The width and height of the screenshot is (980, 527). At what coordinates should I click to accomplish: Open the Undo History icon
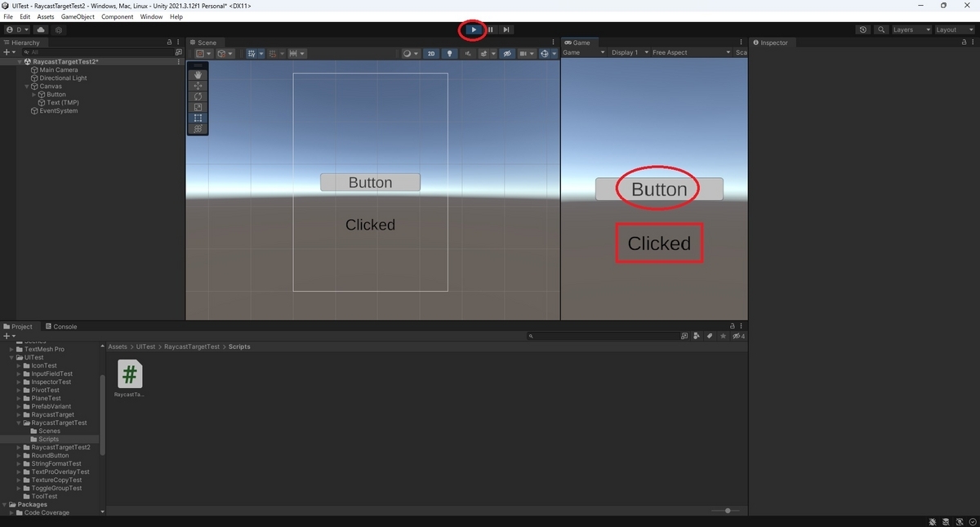tap(863, 29)
